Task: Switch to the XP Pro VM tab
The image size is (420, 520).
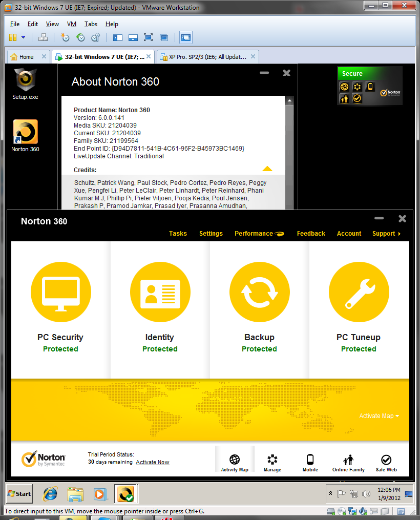Action: click(207, 57)
